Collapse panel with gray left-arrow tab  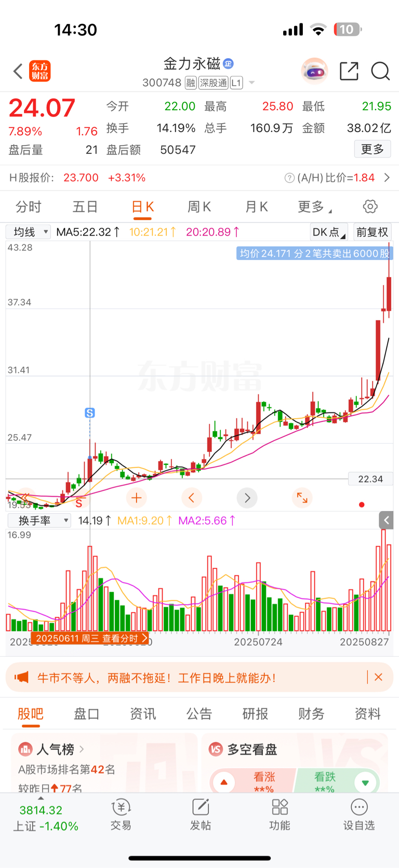click(386, 520)
